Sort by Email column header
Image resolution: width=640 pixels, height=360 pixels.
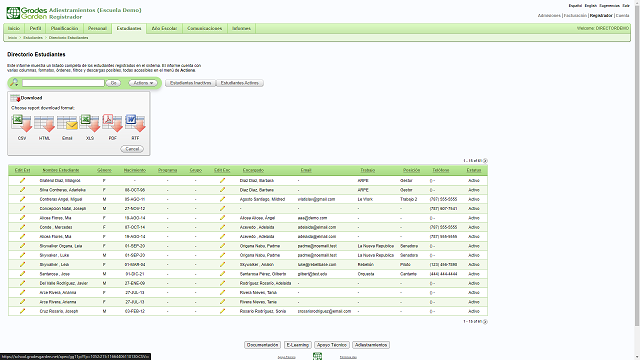pyautogui.click(x=306, y=170)
